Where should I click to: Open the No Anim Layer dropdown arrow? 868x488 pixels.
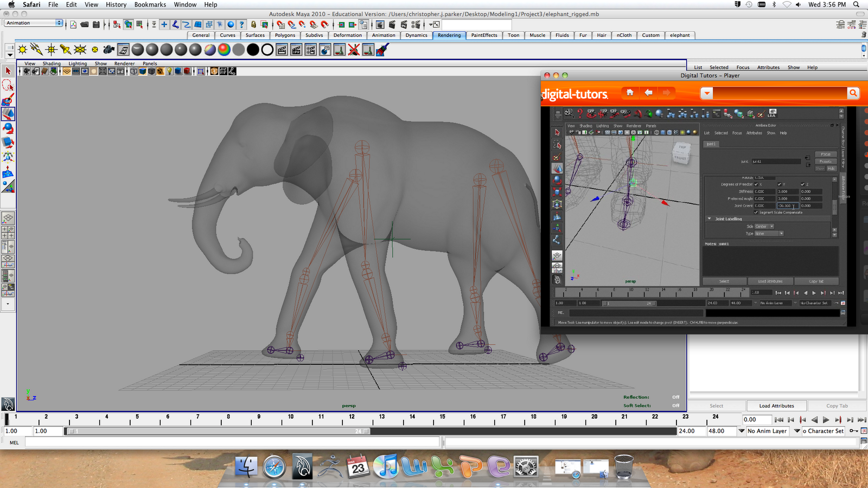742,431
